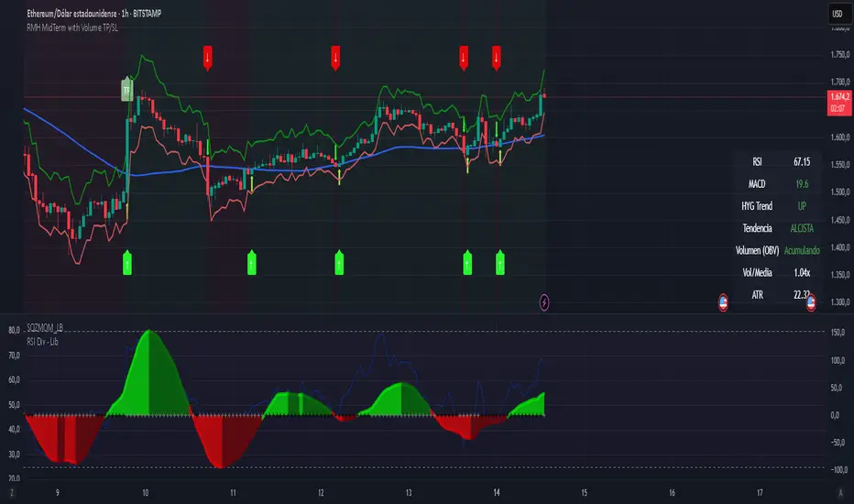Toggle auto scale with the A button

840,493
